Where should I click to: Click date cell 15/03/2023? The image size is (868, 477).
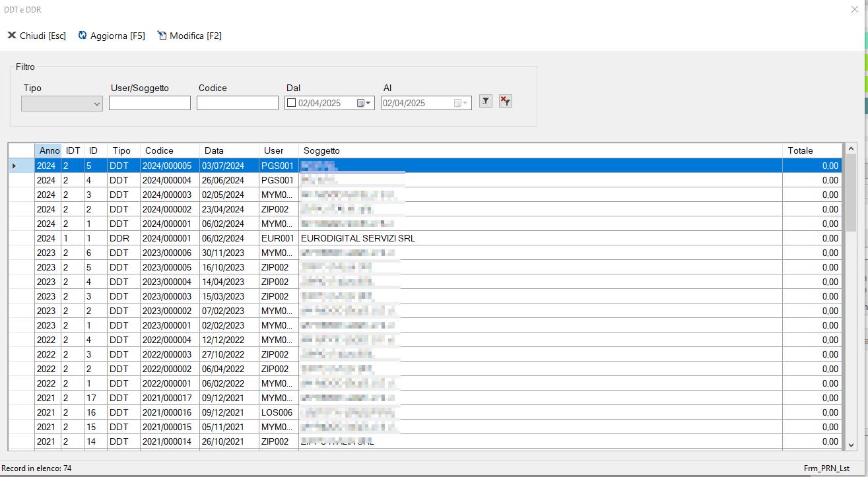coord(229,296)
